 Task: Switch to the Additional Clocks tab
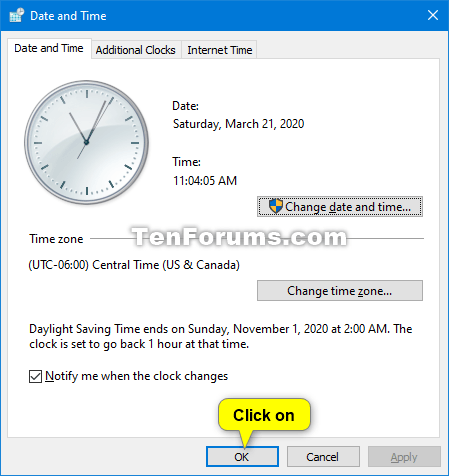(136, 50)
